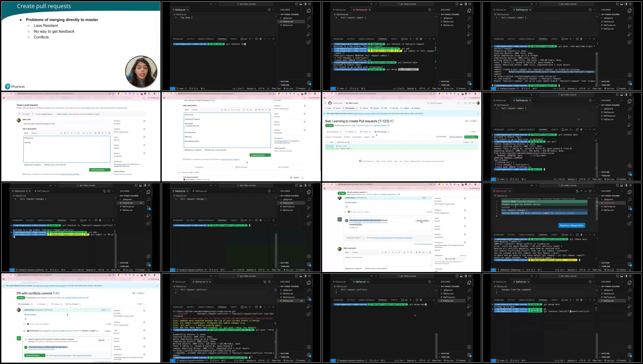Open the 'Changes from all commits' dropdown

334,137
